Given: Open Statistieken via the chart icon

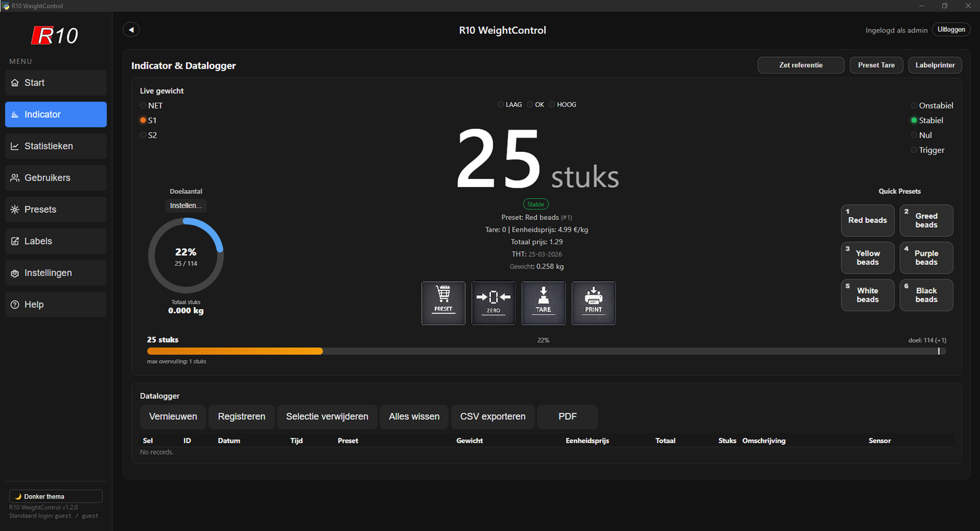Looking at the screenshot, I should (15, 146).
